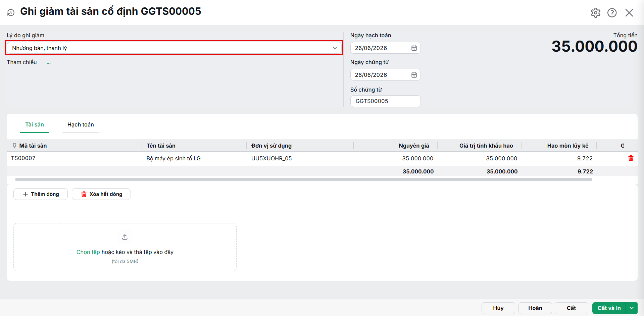This screenshot has width=644, height=316.
Task: Click the Cất và In button
Action: point(609,308)
